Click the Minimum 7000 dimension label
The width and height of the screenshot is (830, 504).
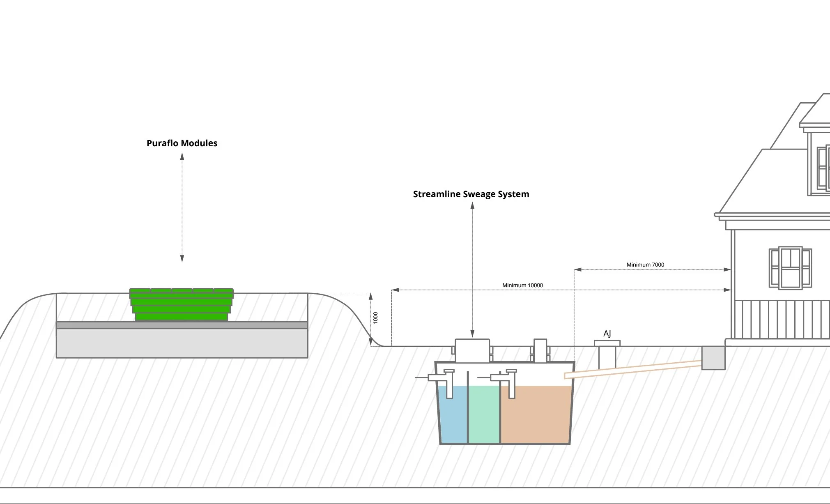pyautogui.click(x=645, y=265)
